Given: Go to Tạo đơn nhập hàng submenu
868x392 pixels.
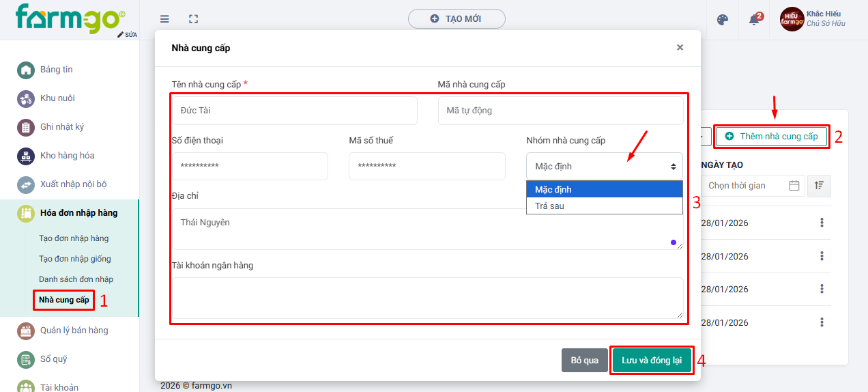Looking at the screenshot, I should 74,238.
